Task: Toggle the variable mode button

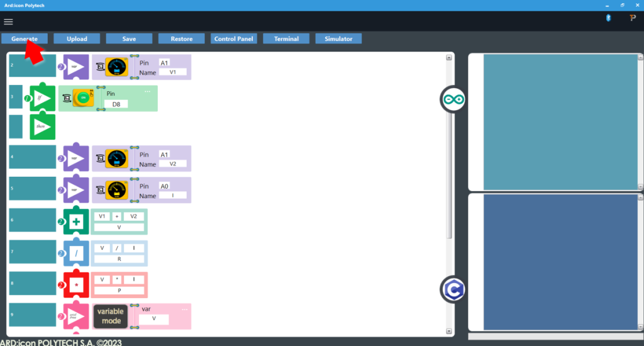Action: [x=111, y=316]
